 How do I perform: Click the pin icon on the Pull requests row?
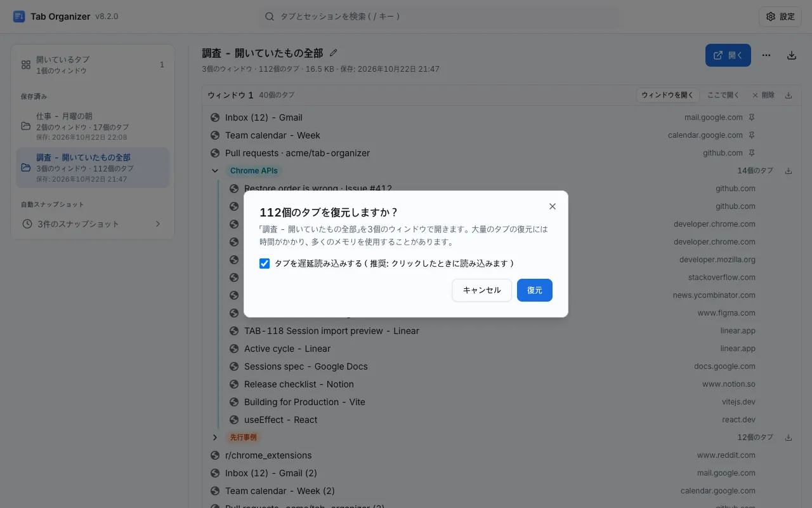point(752,153)
